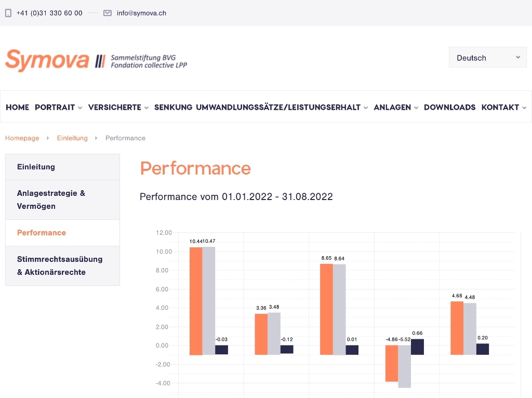Expand the Versicherte menu chevron
Image resolution: width=532 pixels, height=398 pixels.
click(147, 108)
